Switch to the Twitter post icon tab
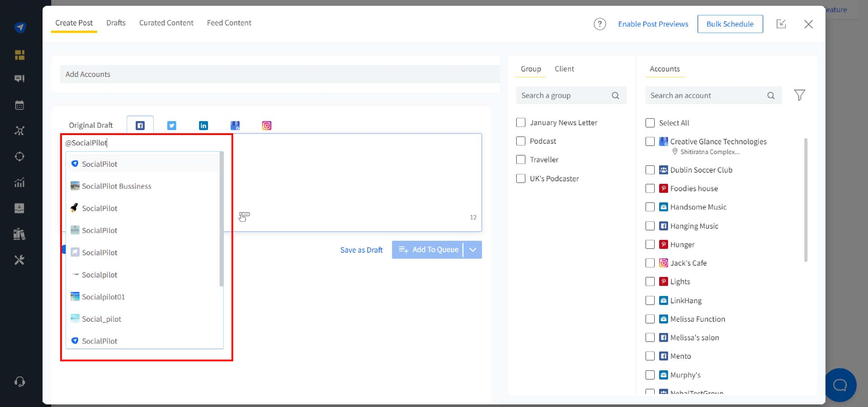The height and width of the screenshot is (407, 868). pyautogui.click(x=172, y=125)
